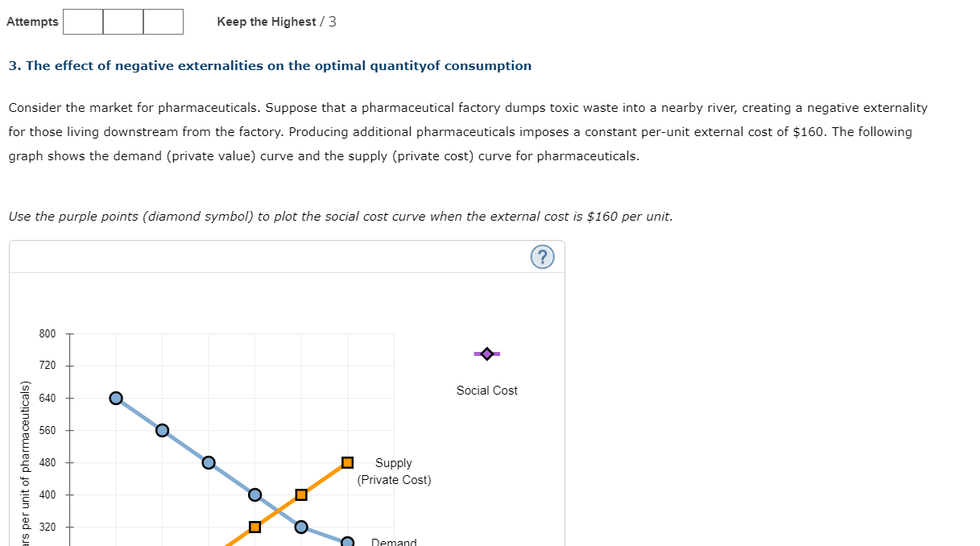The height and width of the screenshot is (546, 980).
Task: Click the Social Cost legend text
Action: tap(486, 390)
